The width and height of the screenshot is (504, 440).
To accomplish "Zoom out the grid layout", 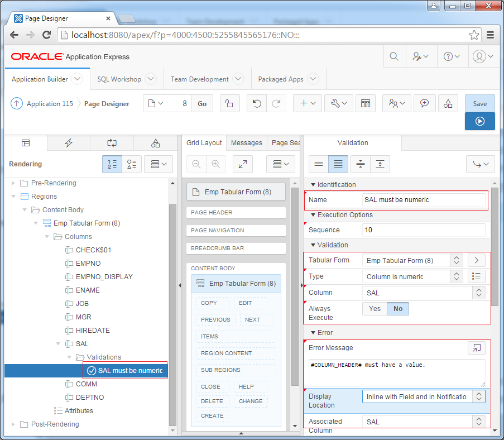I will [196, 164].
